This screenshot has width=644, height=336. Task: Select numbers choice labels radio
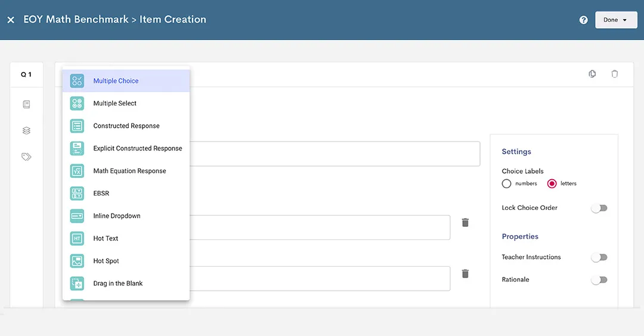pyautogui.click(x=506, y=183)
